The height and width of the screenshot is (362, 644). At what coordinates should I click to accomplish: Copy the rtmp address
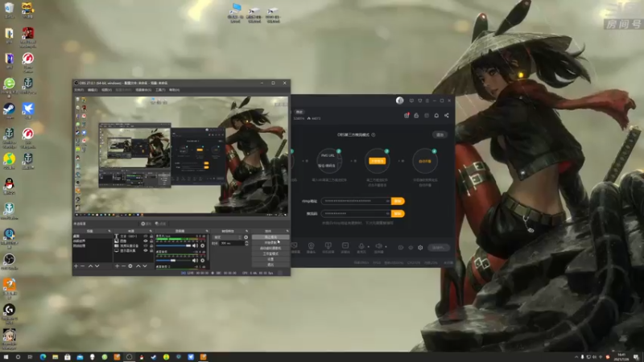[398, 201]
